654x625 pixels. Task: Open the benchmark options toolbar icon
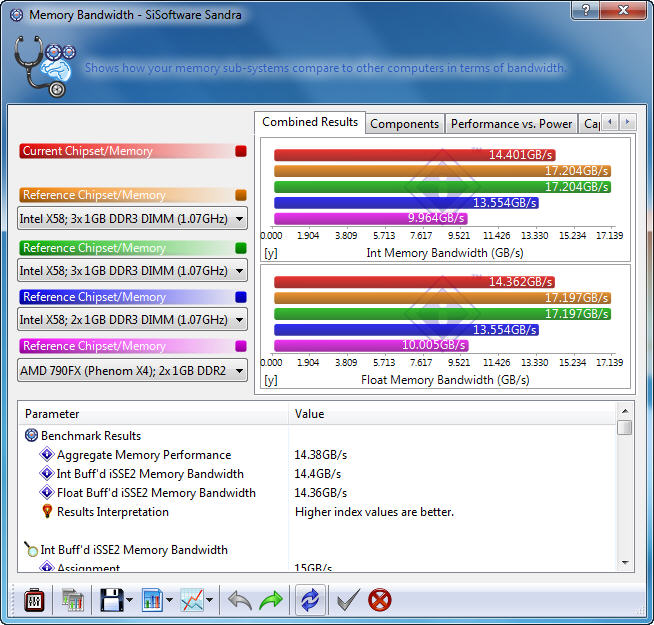click(34, 600)
